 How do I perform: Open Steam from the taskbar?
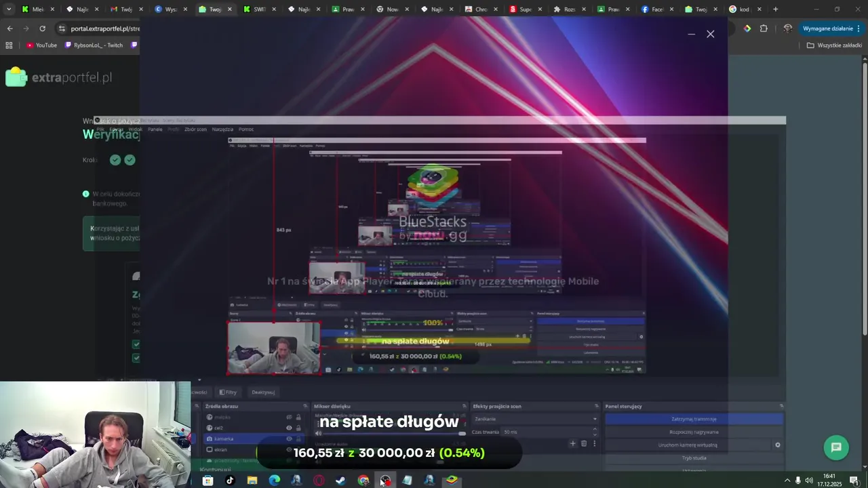click(x=340, y=481)
